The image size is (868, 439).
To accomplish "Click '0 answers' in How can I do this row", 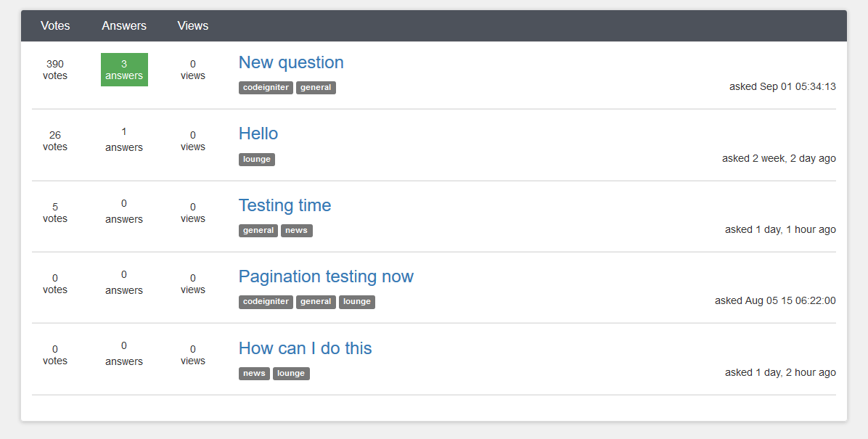I will tap(124, 354).
